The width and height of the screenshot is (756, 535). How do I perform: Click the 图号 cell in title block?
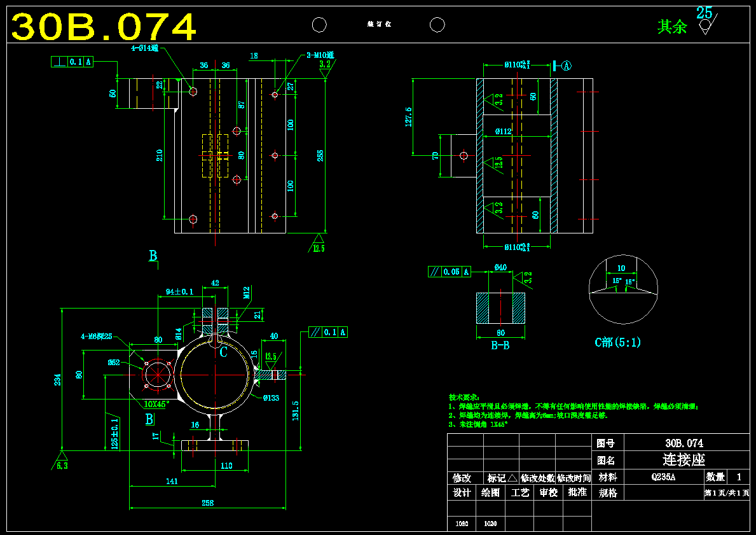click(607, 443)
